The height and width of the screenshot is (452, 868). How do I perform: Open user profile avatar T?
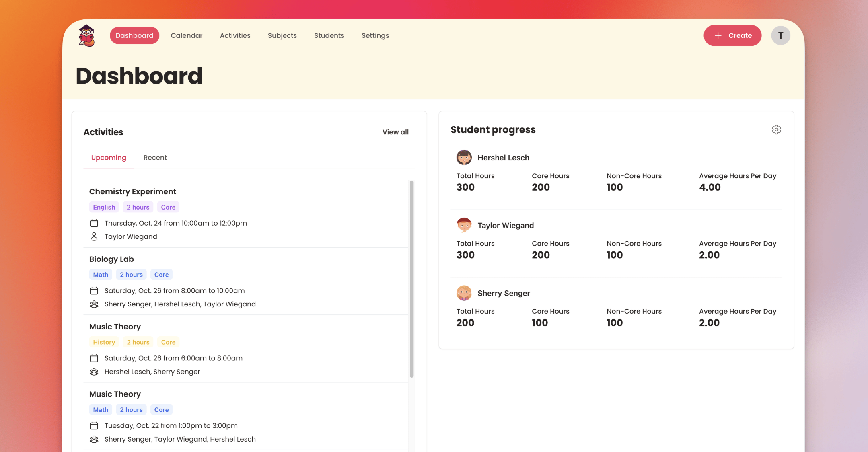780,35
